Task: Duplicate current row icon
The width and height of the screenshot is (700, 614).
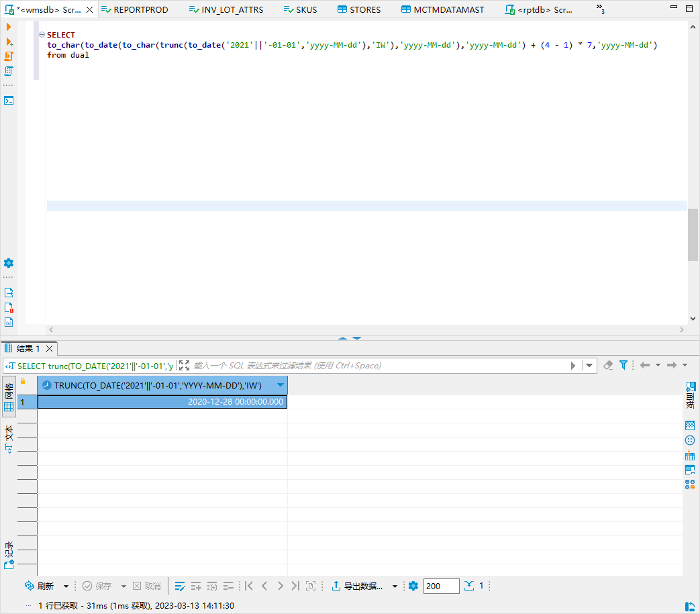Action: click(x=212, y=586)
